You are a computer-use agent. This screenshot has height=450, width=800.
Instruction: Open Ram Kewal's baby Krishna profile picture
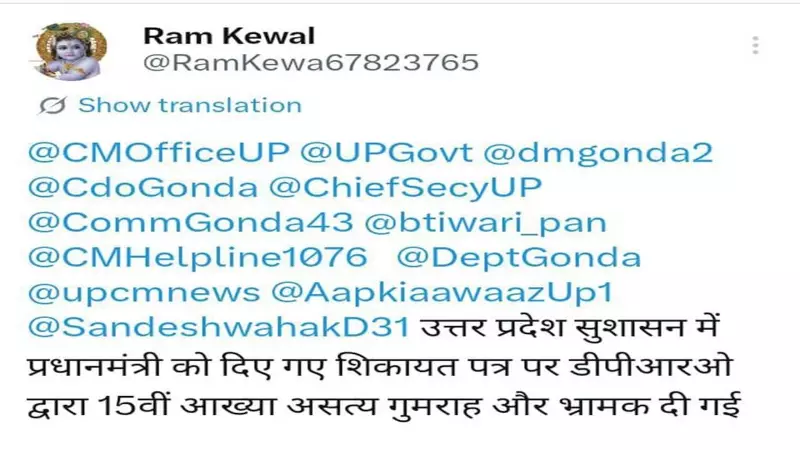click(71, 52)
